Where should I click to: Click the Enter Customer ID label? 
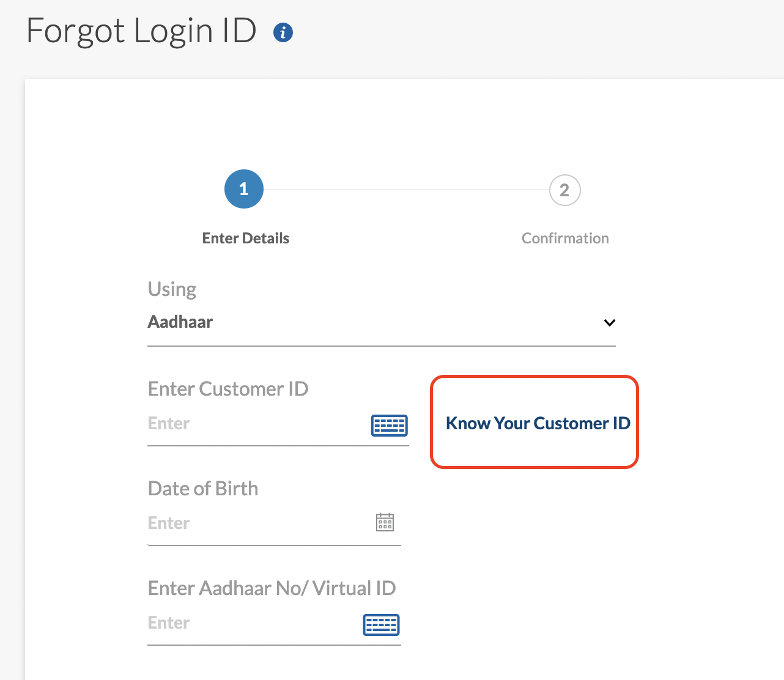[228, 389]
